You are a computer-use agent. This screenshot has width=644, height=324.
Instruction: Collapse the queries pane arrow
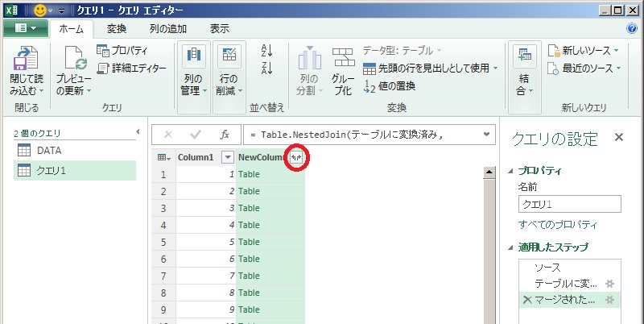point(138,131)
